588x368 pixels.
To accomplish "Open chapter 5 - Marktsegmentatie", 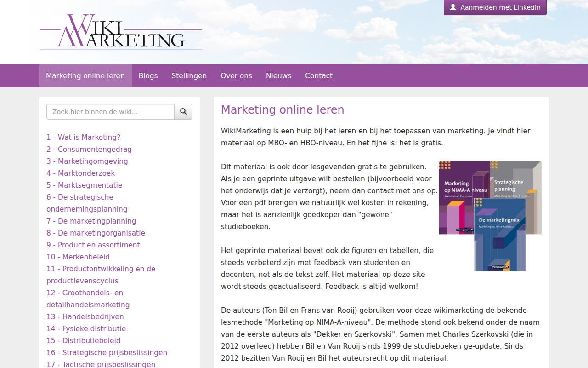I will click(x=84, y=185).
